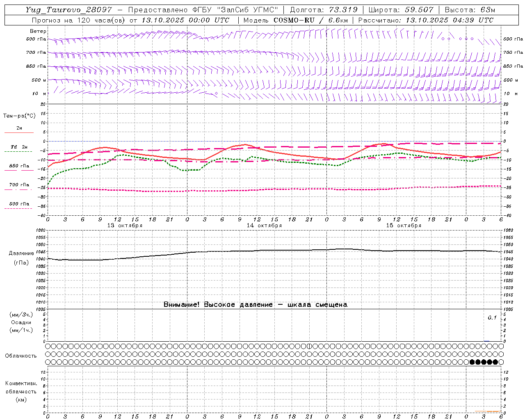
Task: Click the station title Yug_Taurovo_28097
Action: coord(68,10)
